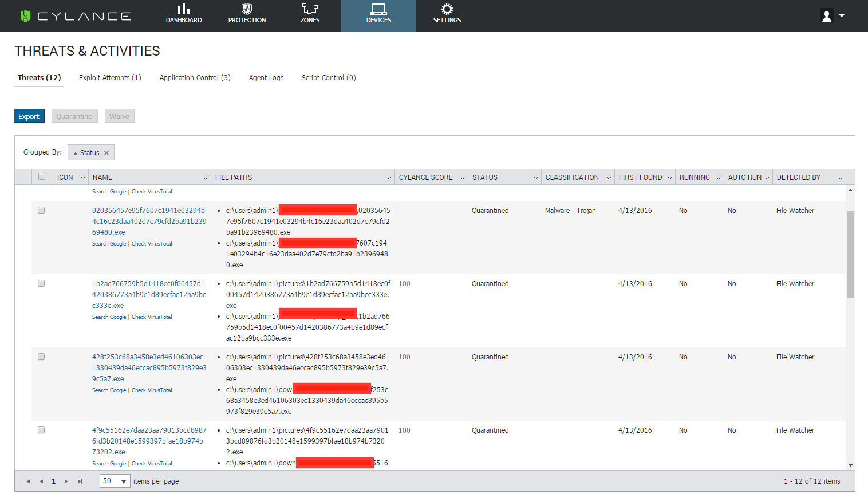Screen dimensions: 868x502
Task: Open threat 1b2ad766759b5d1418ec details link
Action: click(x=149, y=294)
